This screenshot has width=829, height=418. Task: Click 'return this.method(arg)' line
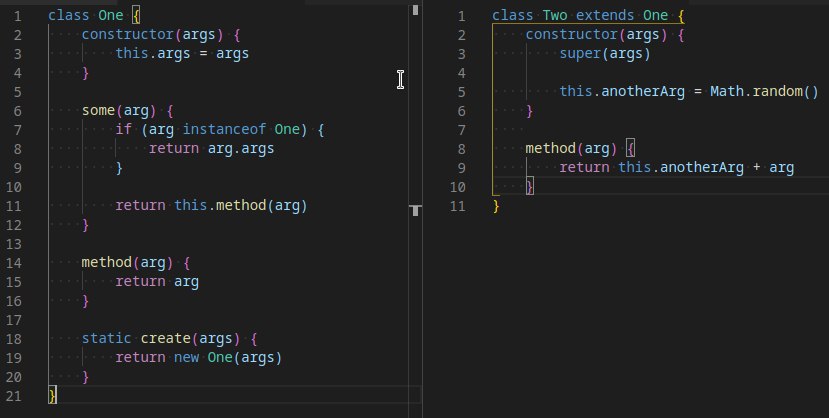point(211,206)
